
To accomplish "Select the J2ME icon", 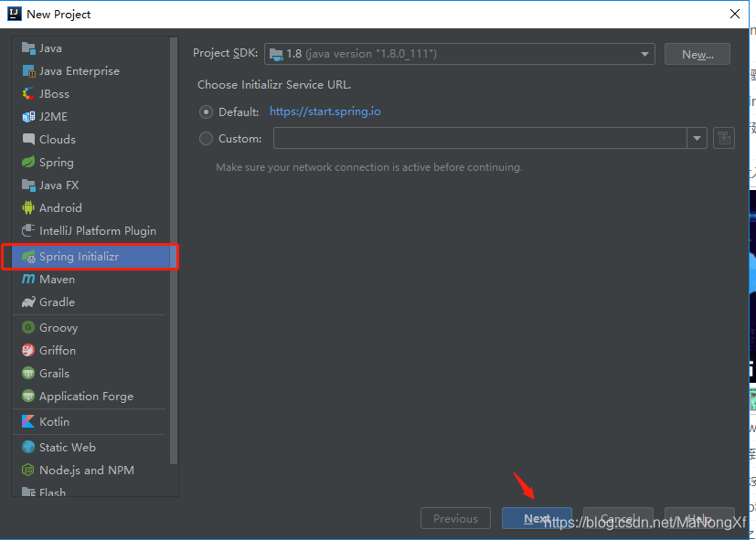I will [28, 117].
